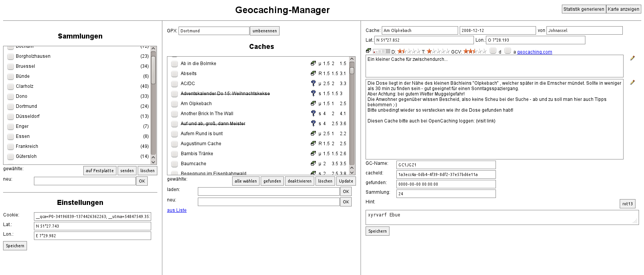Click Statistik generieren button

[x=584, y=9]
